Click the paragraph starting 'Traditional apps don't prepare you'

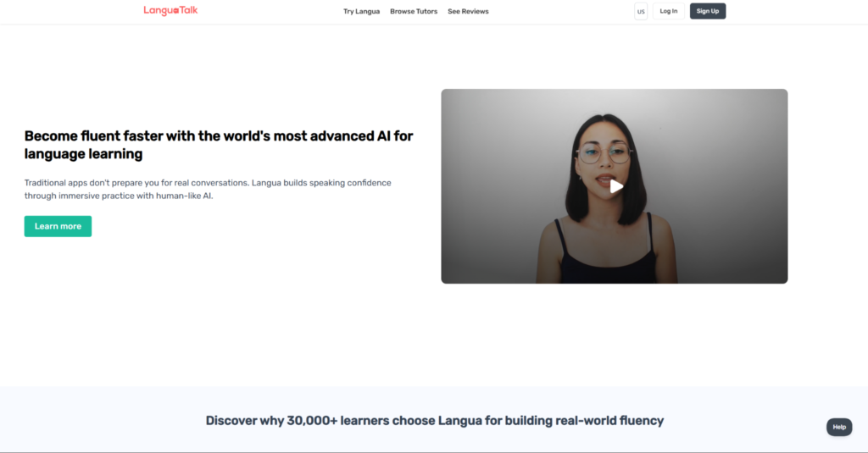pos(208,189)
